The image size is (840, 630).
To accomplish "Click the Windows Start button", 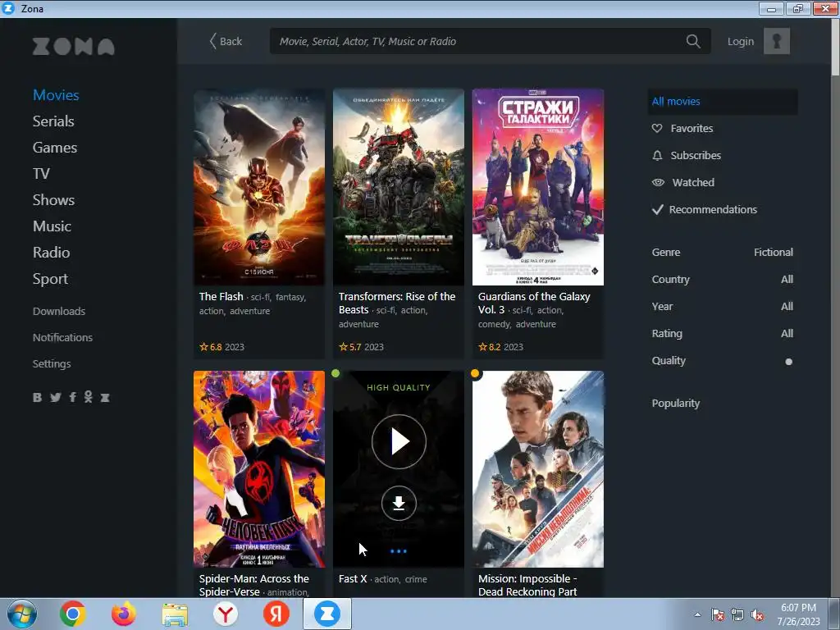I will 21,614.
